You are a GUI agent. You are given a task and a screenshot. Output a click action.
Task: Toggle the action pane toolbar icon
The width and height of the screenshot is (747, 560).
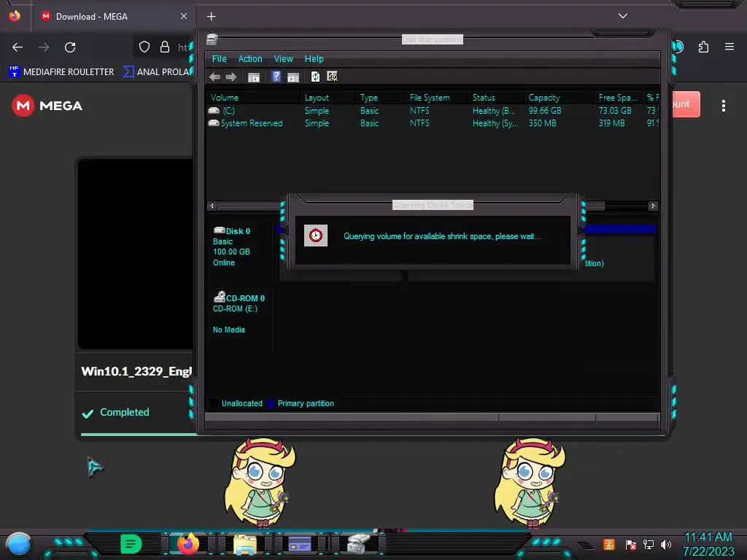(293, 77)
